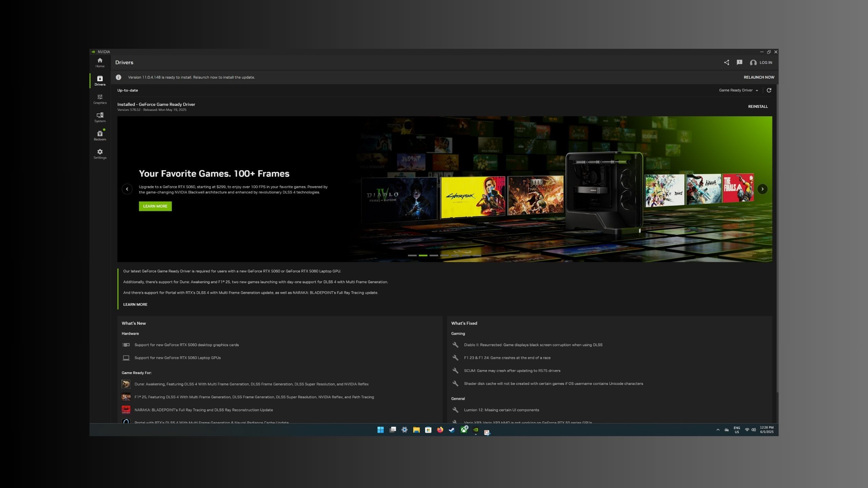The image size is (868, 488).
Task: Expand the Game Ready Driver dropdown
Action: pyautogui.click(x=738, y=90)
